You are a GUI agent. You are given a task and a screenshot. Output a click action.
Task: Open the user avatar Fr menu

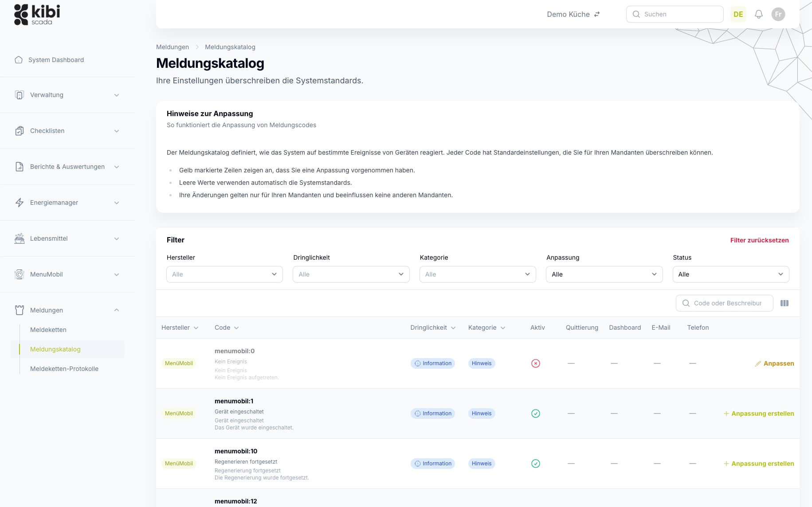tap(778, 14)
